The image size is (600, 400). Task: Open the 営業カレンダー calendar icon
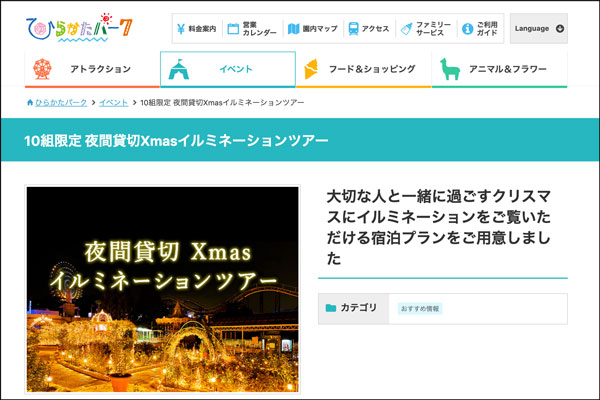[x=232, y=29]
